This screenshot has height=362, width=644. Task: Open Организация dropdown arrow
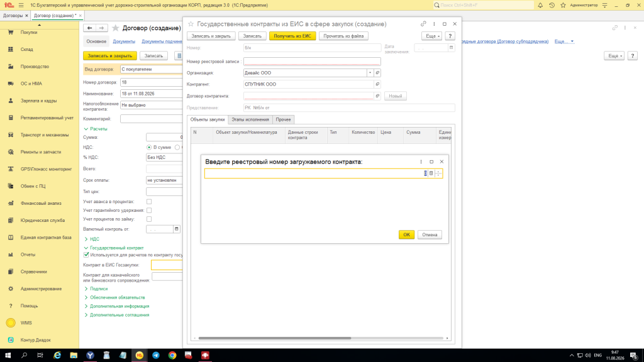370,73
